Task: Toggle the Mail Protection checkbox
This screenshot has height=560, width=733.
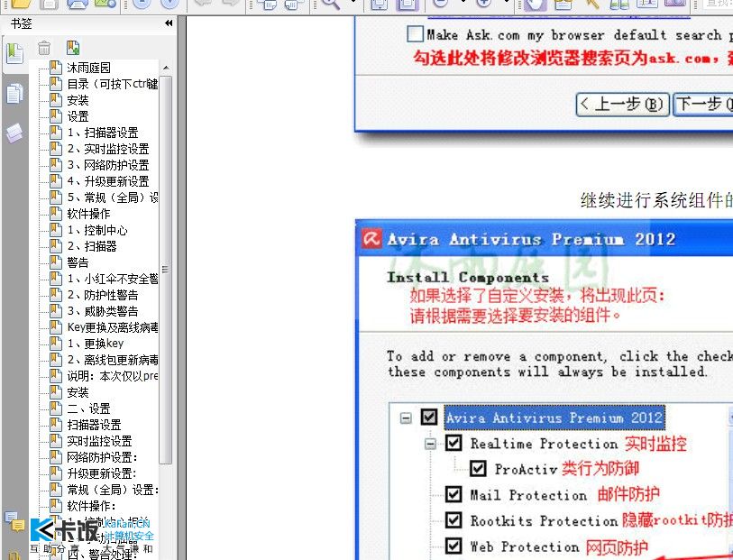Action: [454, 494]
